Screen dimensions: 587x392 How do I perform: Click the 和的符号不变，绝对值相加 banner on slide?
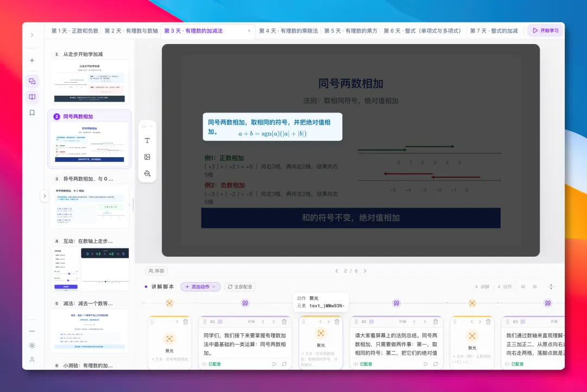(351, 218)
